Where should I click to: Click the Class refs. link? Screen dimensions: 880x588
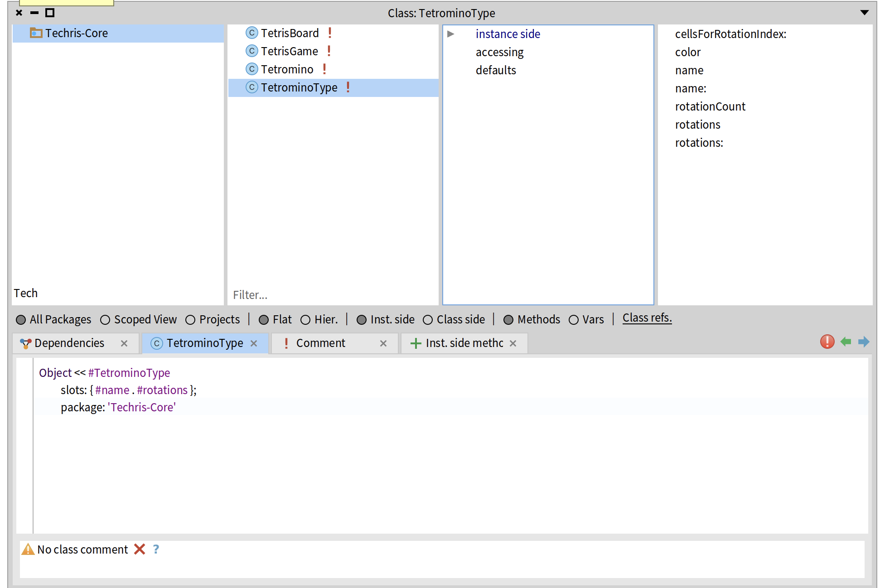point(647,318)
